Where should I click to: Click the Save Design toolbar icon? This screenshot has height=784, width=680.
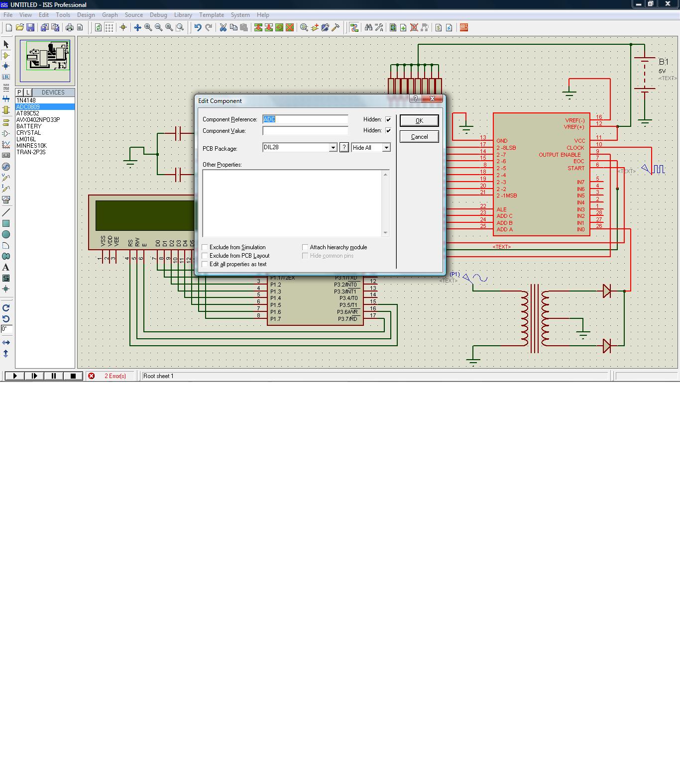coord(30,28)
